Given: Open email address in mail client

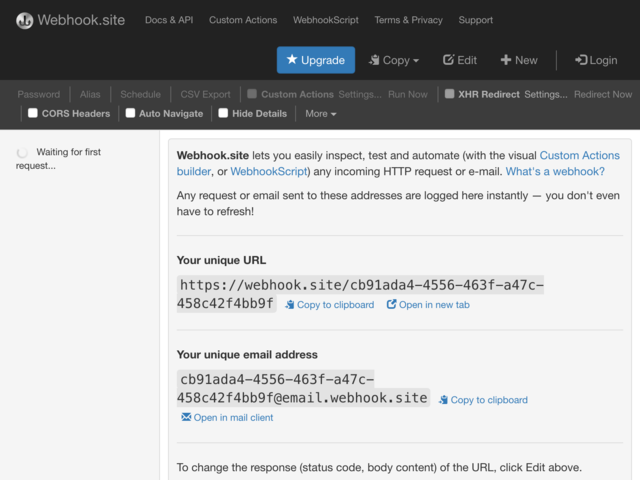Looking at the screenshot, I should coord(227,418).
